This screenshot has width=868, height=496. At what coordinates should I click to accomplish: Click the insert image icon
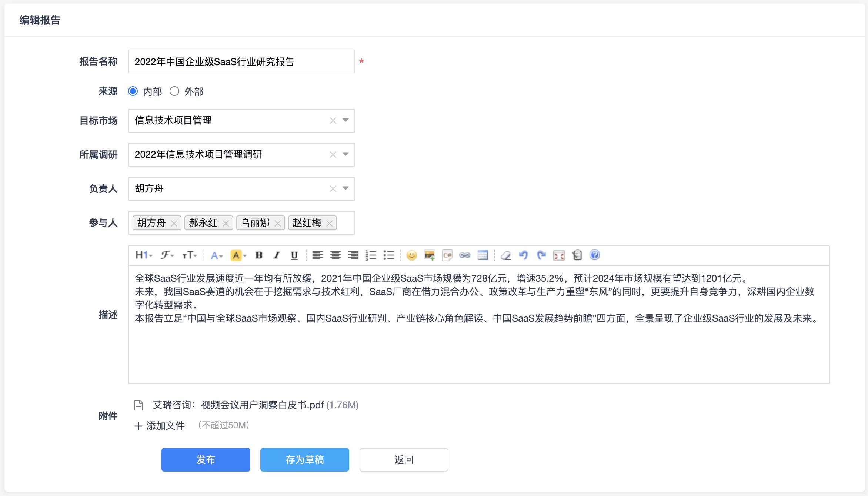pyautogui.click(x=429, y=255)
